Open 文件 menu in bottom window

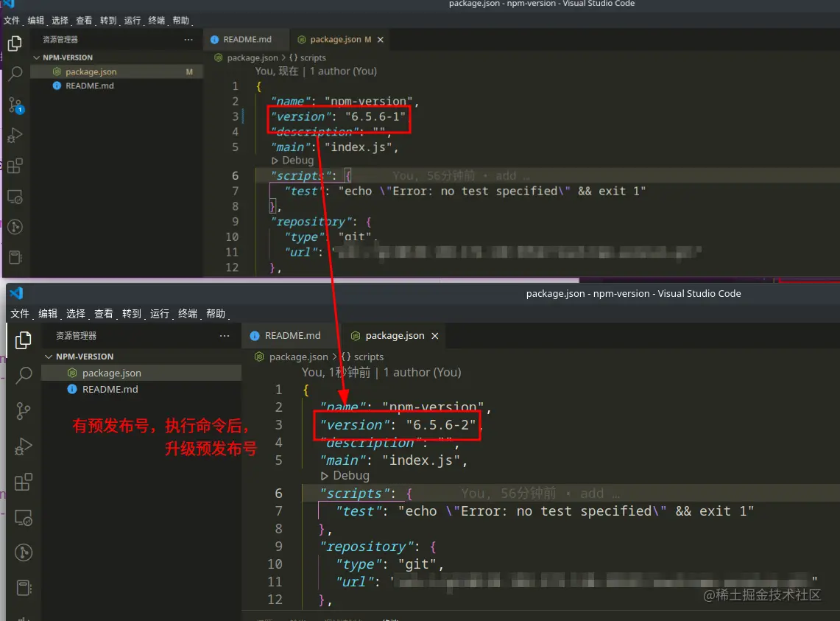point(20,314)
